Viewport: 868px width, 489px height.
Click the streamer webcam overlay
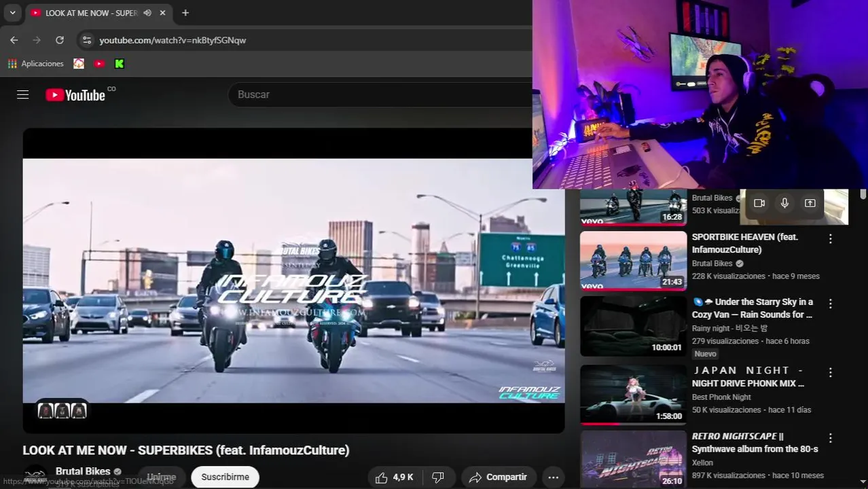(700, 94)
